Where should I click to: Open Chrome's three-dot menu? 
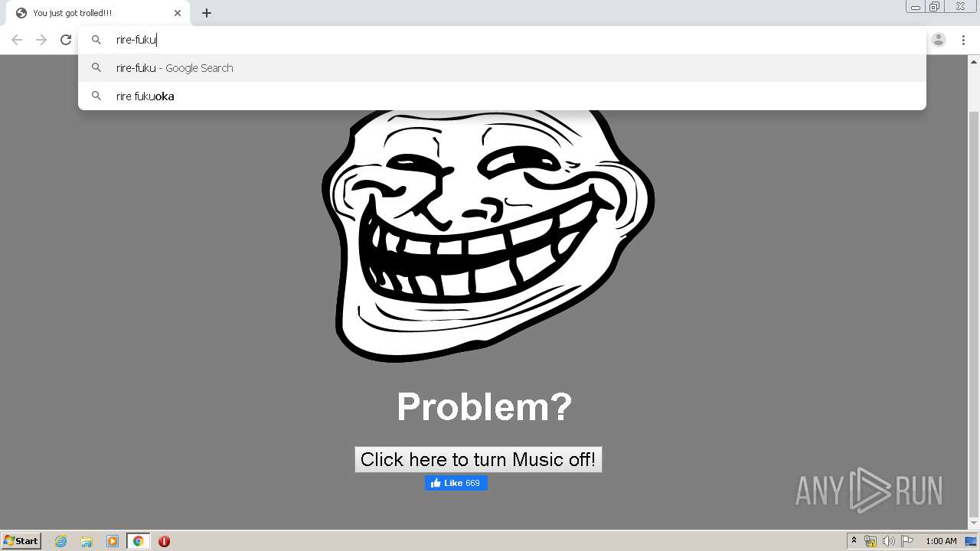[x=964, y=40]
